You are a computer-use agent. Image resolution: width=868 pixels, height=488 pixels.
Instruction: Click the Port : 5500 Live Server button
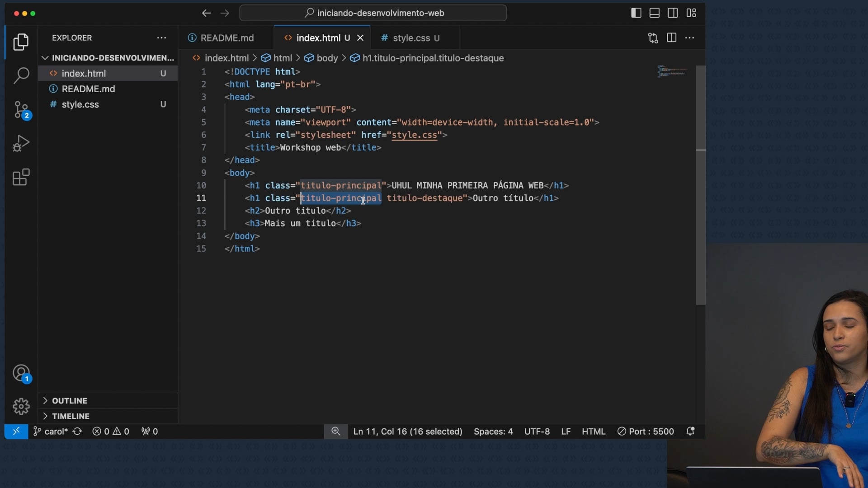[x=646, y=431]
